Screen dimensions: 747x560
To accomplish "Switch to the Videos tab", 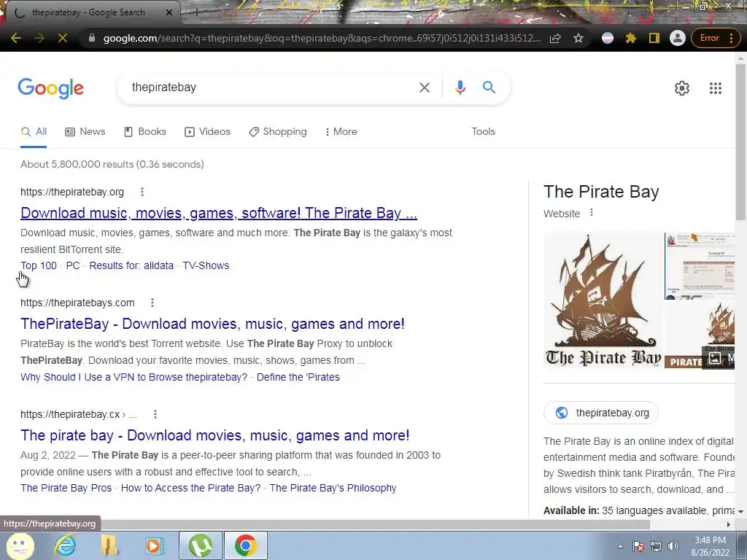I will click(207, 132).
